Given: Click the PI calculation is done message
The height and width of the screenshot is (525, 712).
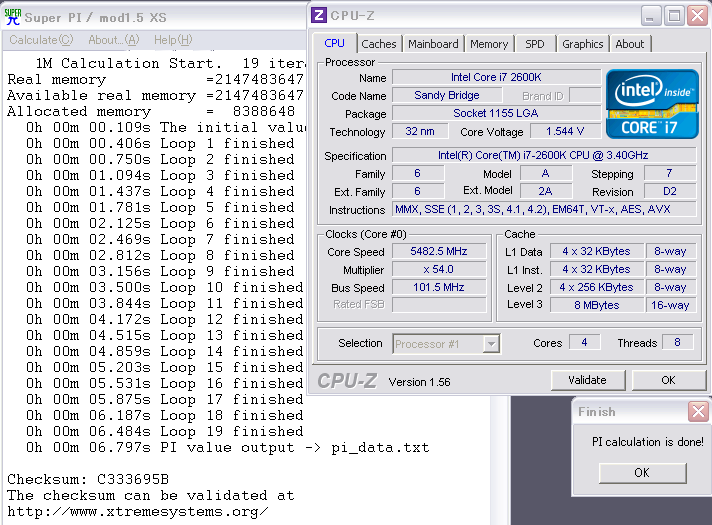Looking at the screenshot, I should point(648,442).
